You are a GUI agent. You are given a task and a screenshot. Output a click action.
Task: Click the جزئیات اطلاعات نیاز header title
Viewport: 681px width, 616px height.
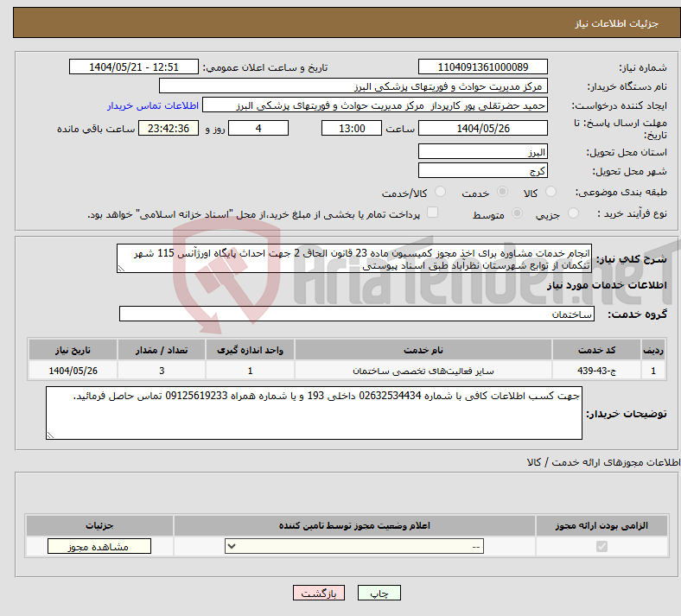click(617, 23)
